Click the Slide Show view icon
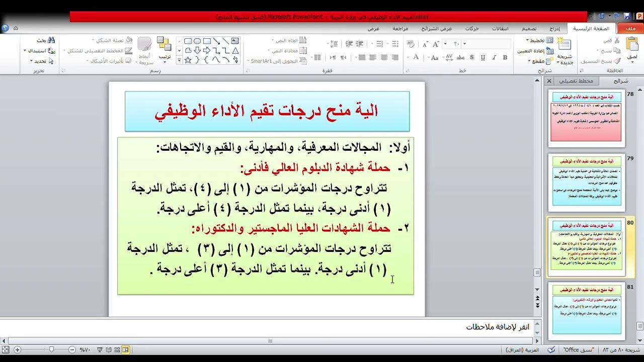Viewport: 644px width, 362px height. pos(100,349)
